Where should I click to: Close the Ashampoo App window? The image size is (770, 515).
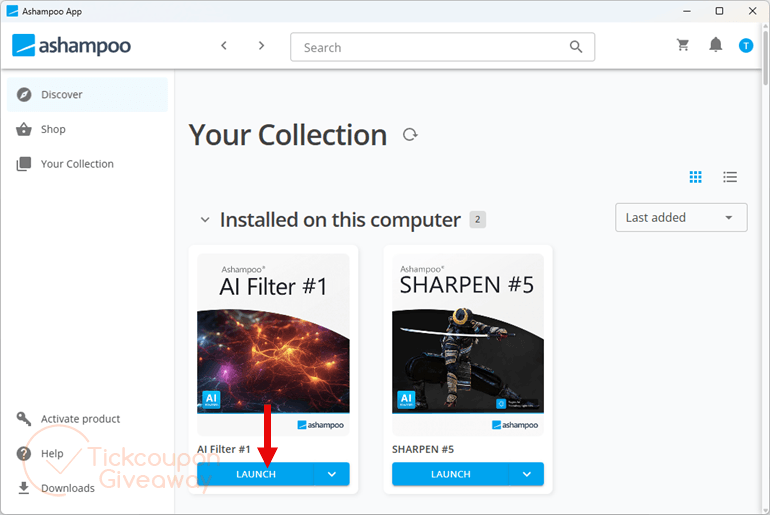point(752,11)
